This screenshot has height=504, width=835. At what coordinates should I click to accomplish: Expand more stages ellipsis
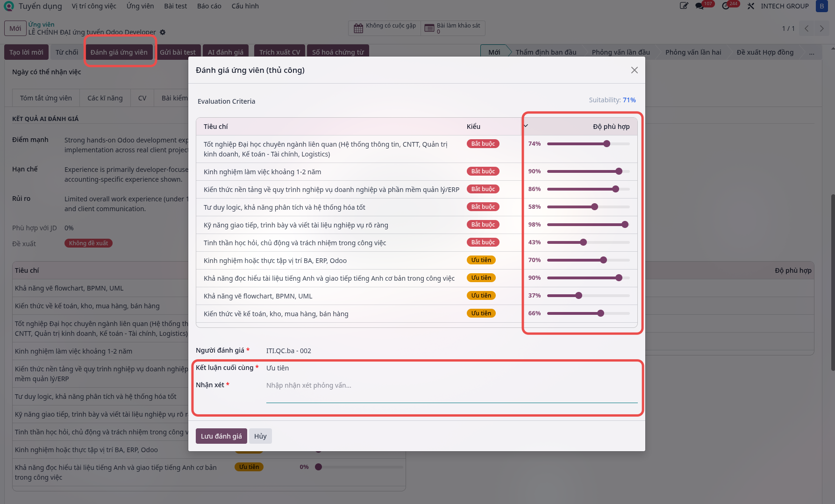click(812, 52)
